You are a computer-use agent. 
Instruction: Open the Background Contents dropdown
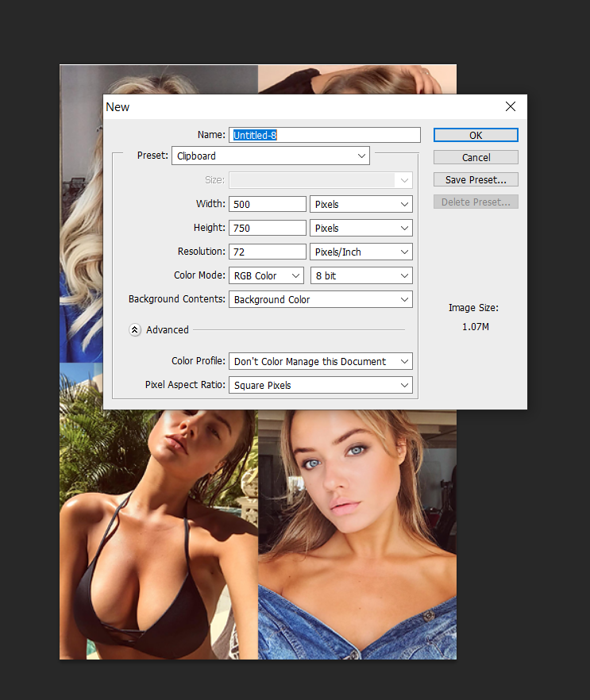[321, 299]
